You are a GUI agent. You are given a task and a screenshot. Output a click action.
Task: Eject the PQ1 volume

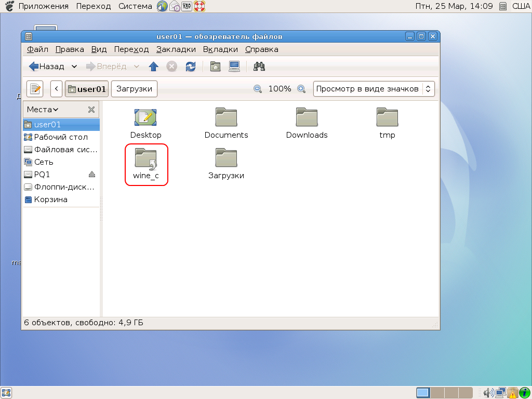(x=92, y=175)
